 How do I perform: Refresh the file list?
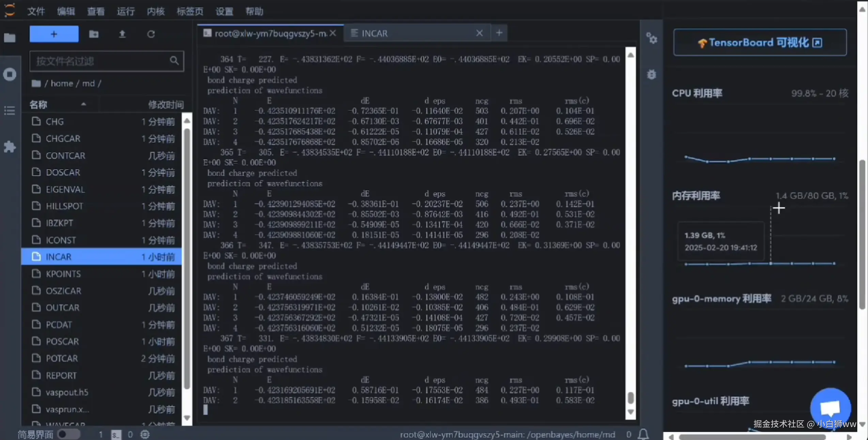(x=151, y=34)
